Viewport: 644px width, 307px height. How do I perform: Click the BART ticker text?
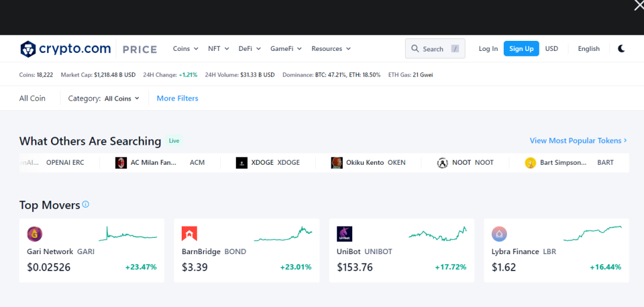point(606,163)
